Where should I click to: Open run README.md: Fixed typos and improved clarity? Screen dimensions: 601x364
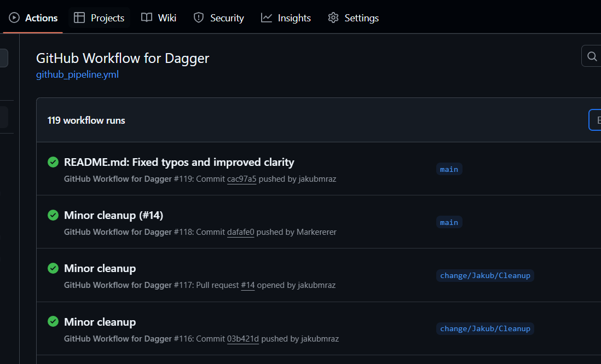tap(179, 162)
